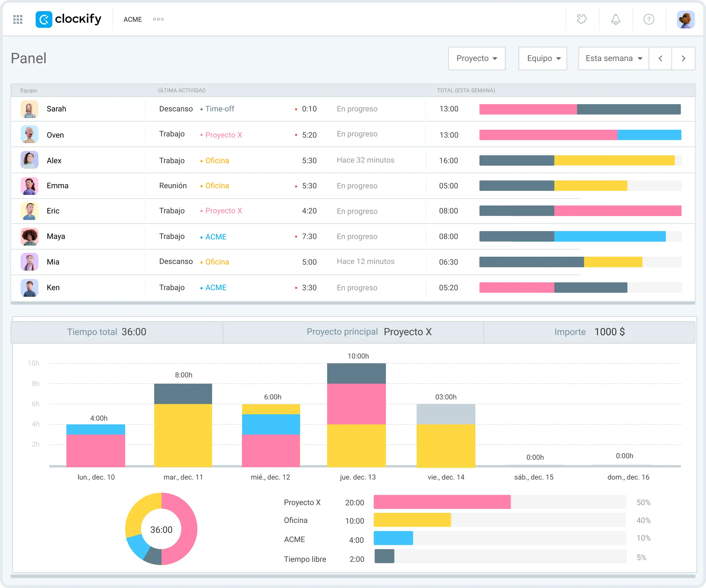Go to next week arrow
The width and height of the screenshot is (706, 588).
point(683,58)
